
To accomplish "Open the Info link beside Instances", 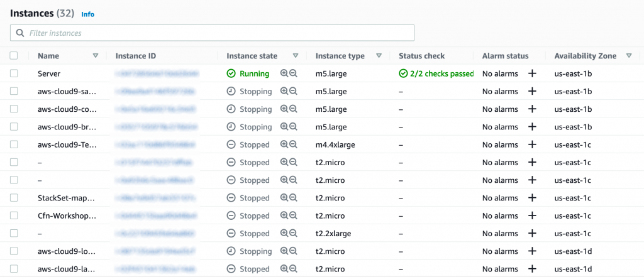I will point(88,14).
